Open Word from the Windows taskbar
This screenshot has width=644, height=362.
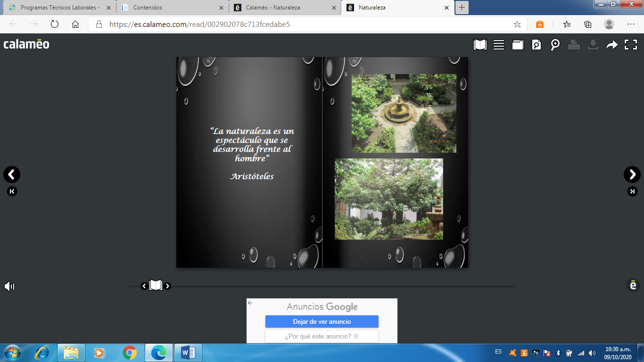188,353
